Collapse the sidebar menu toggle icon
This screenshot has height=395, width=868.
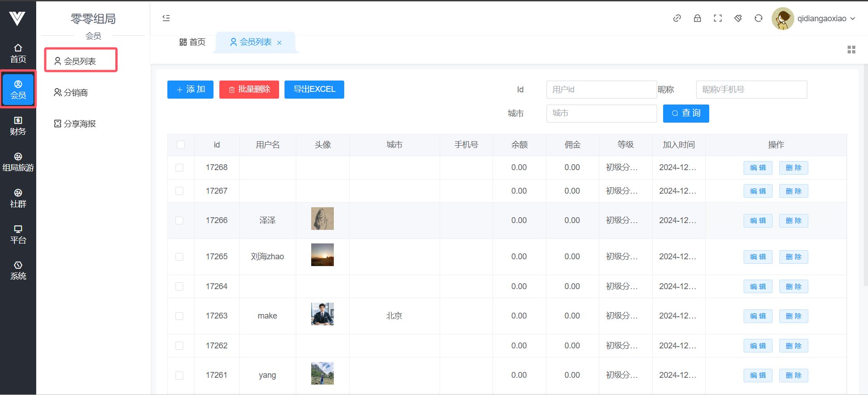pos(166,18)
